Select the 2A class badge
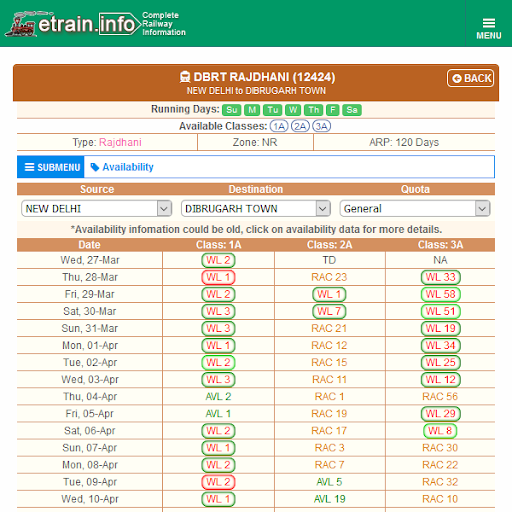Image resolution: width=512 pixels, height=512 pixels. click(300, 126)
